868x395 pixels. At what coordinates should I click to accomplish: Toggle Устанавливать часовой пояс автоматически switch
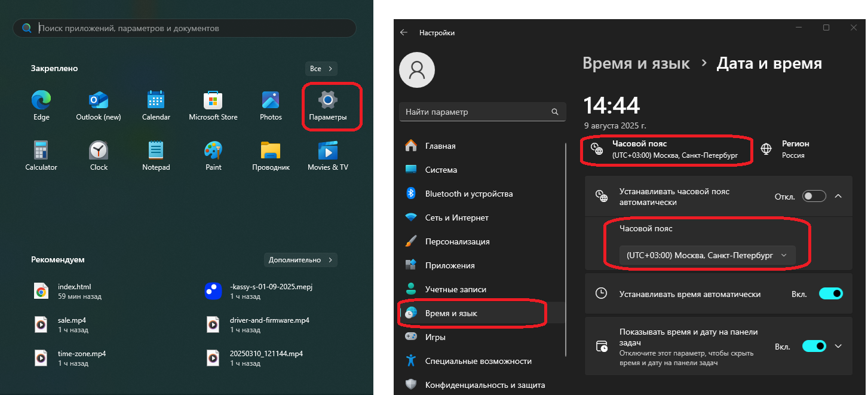click(x=814, y=197)
